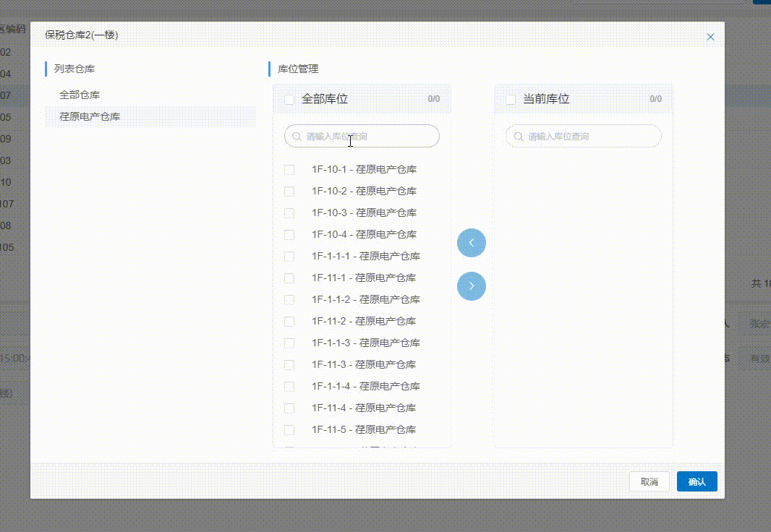Click the 0/0 counter beside 全部库位
Screen dimensions: 771x532
pos(434,99)
